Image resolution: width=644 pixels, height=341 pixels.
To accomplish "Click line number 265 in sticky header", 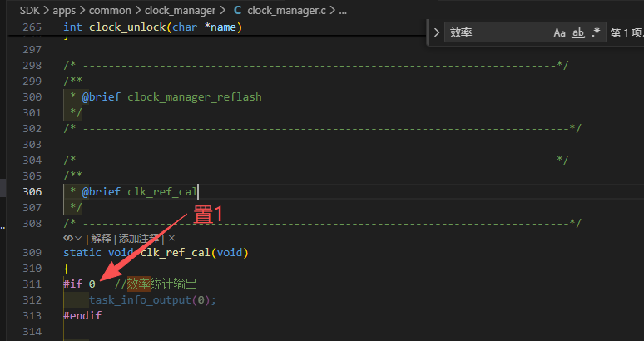I will click(32, 27).
